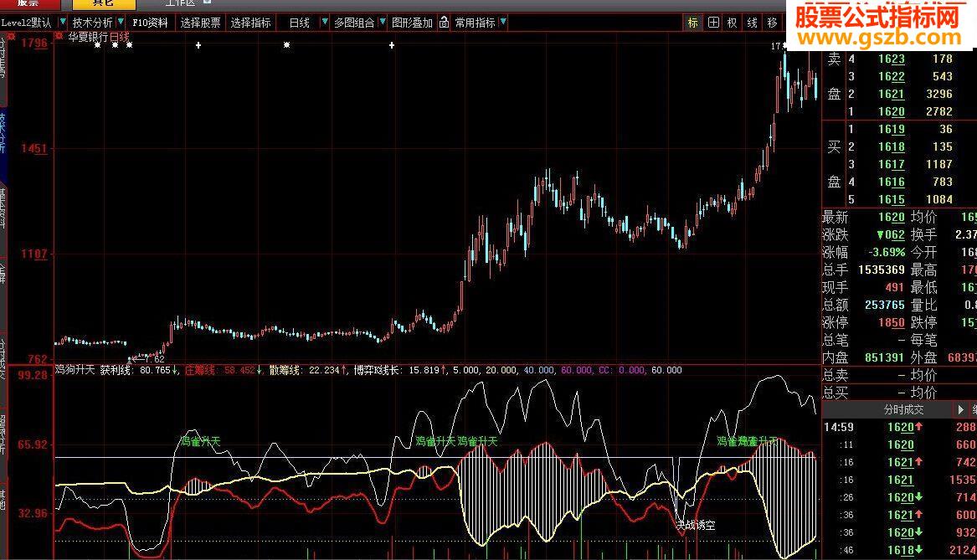Click the arrow next to 分时成交 header
The width and height of the screenshot is (977, 560).
[961, 410]
